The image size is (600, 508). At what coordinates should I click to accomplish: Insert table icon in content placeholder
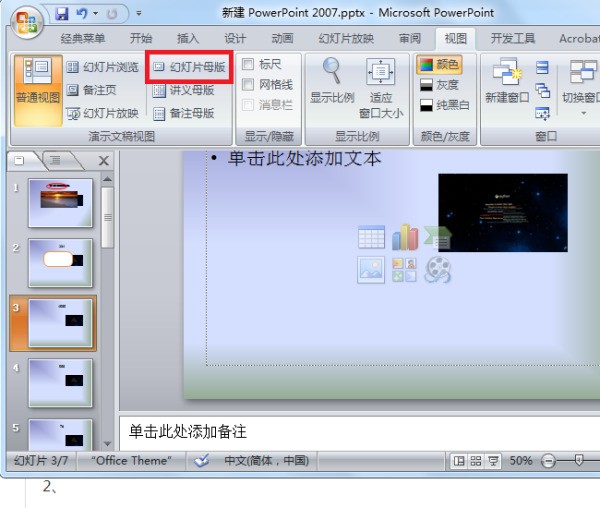[371, 237]
